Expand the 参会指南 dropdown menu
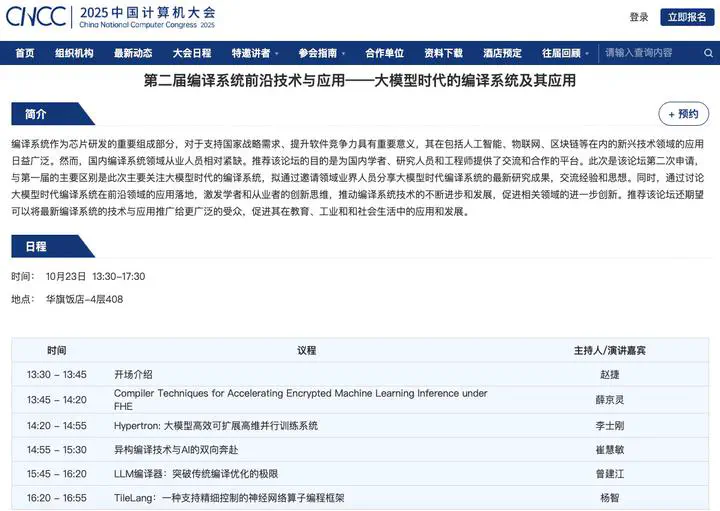Image resolution: width=720 pixels, height=511 pixels. tap(322, 53)
